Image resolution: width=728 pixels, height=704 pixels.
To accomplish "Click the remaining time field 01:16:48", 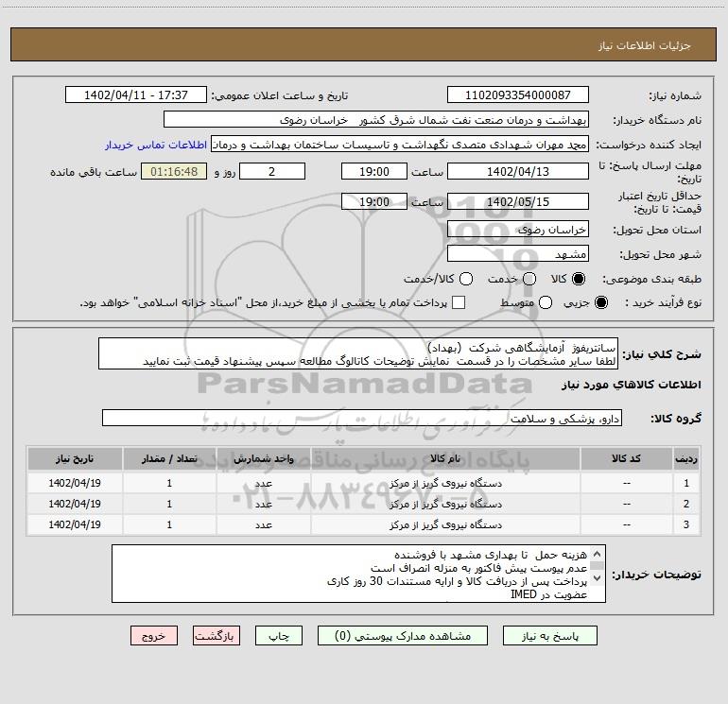I will tap(174, 171).
